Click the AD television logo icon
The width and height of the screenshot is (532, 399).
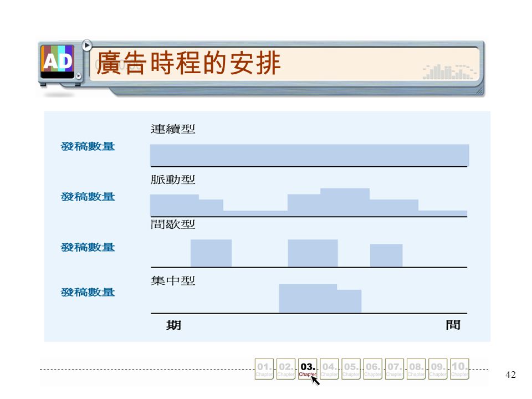(57, 62)
